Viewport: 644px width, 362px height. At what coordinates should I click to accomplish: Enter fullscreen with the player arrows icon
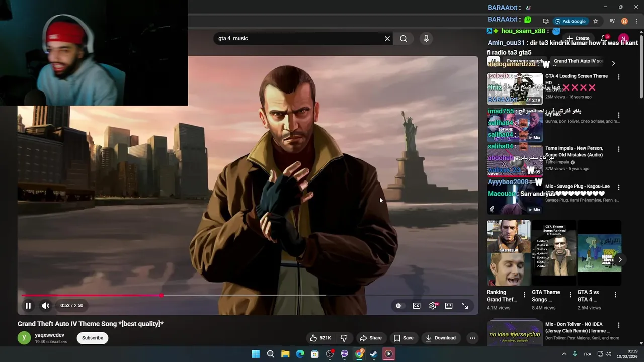[465, 305]
